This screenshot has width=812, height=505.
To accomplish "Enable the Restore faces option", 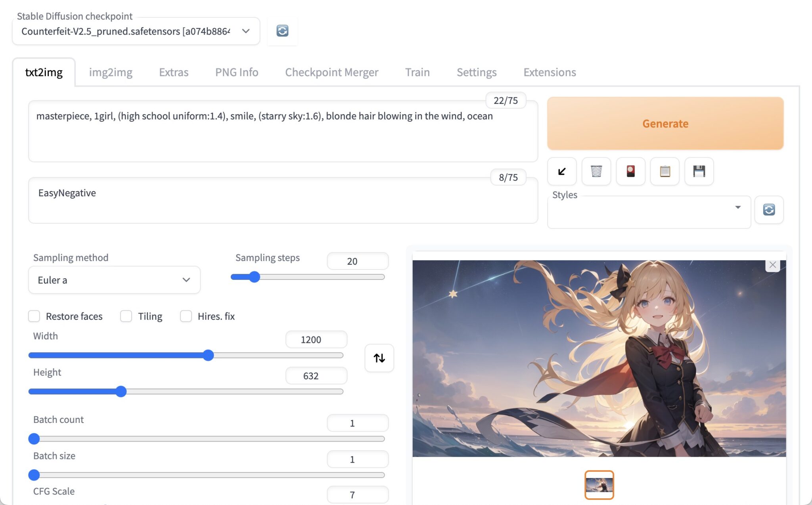I will click(x=34, y=316).
